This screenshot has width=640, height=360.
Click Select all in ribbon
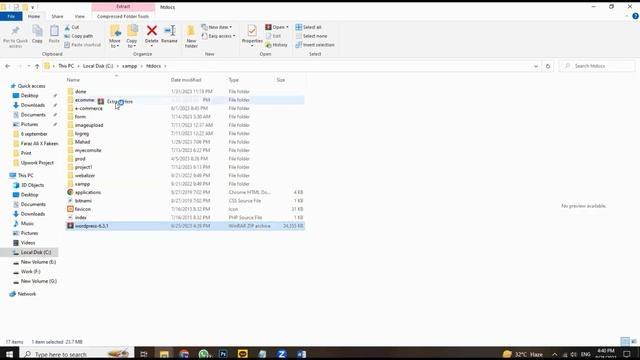[x=308, y=27]
